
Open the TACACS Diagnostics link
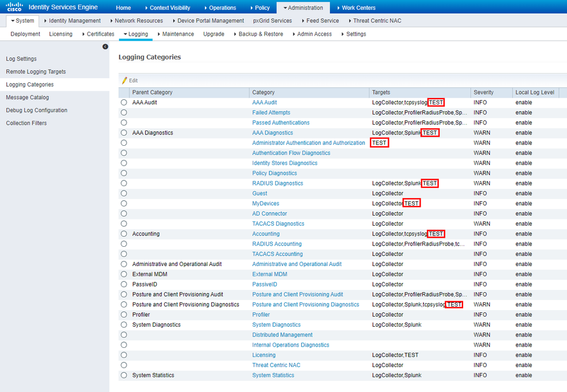[x=279, y=224]
